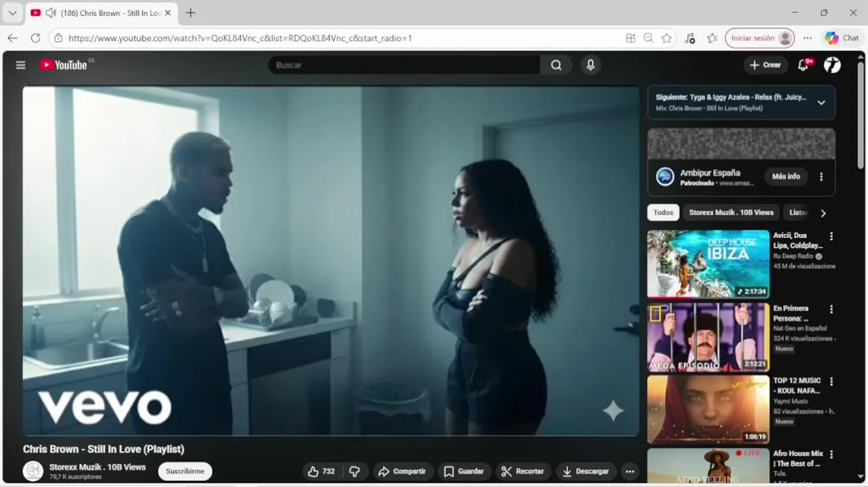Open more actions under the video
Viewport: 868px width, 487px height.
[629, 471]
